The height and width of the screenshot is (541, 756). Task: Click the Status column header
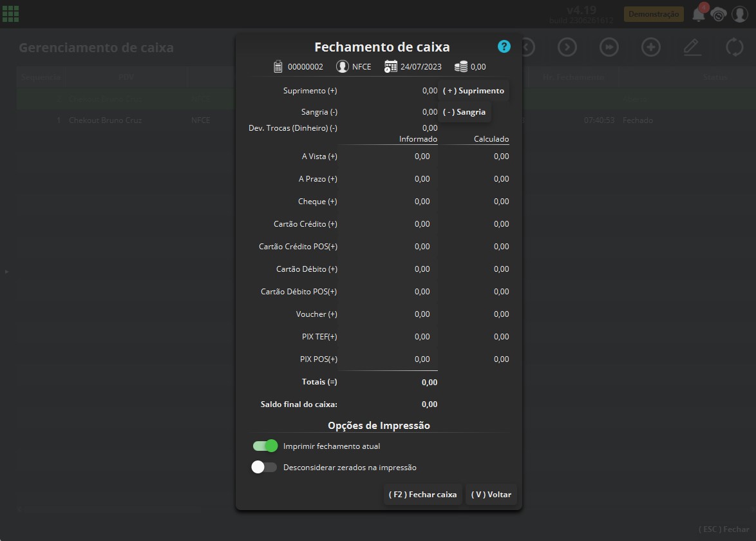pyautogui.click(x=715, y=77)
